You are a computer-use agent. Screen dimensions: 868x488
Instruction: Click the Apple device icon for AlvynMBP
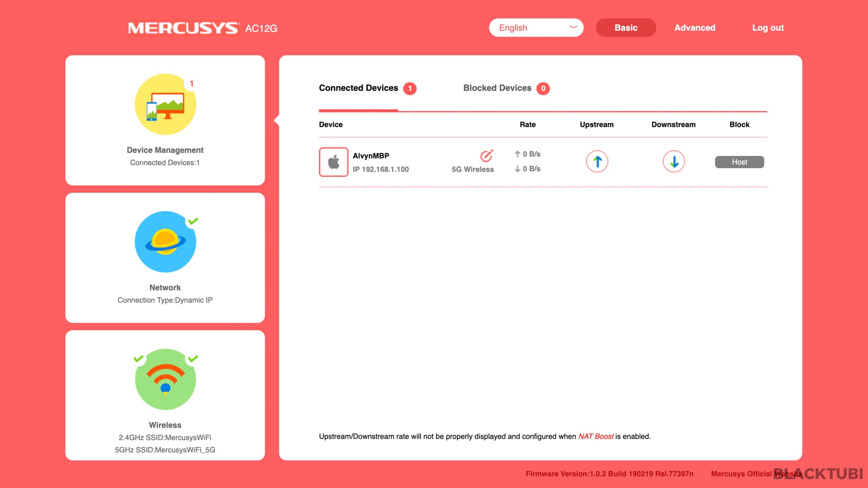[334, 162]
